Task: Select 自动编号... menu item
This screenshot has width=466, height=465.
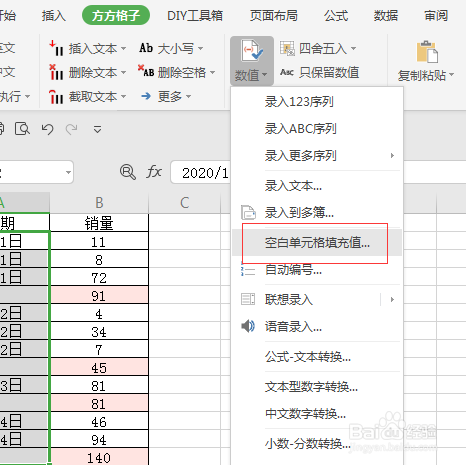Action: click(x=317, y=270)
